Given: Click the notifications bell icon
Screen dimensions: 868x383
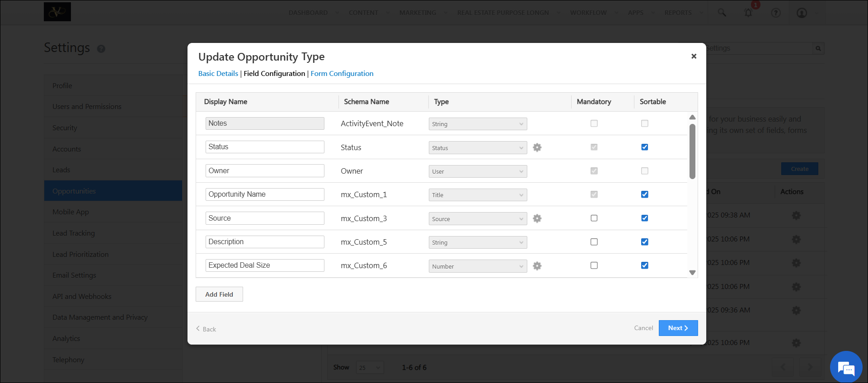Looking at the screenshot, I should 748,13.
